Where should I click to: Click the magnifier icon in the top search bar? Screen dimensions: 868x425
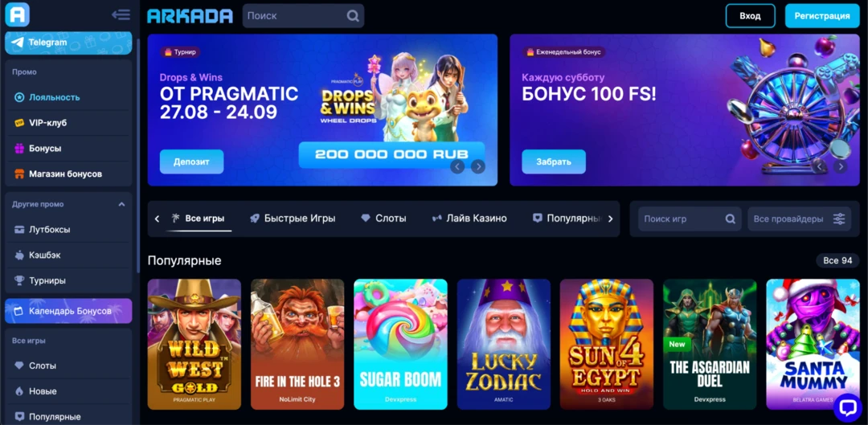[x=353, y=16]
